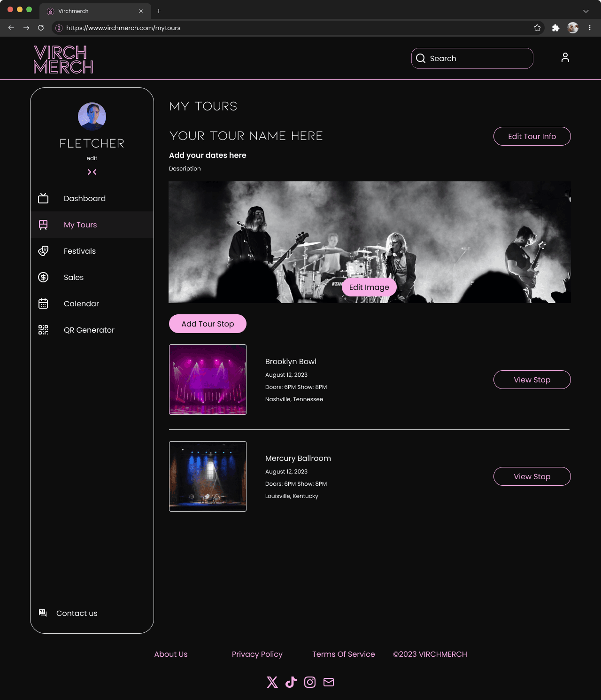Visit the Instagram social icon
Image resolution: width=601 pixels, height=700 pixels.
[310, 682]
